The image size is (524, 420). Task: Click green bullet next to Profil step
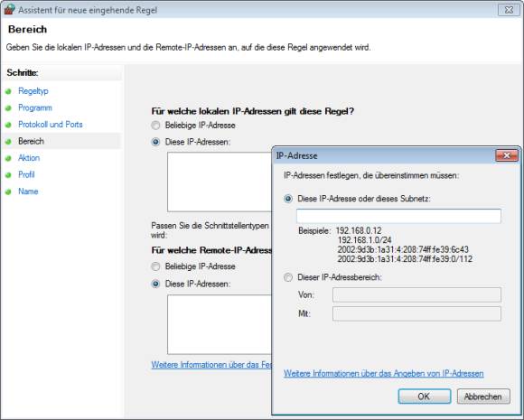coord(9,174)
